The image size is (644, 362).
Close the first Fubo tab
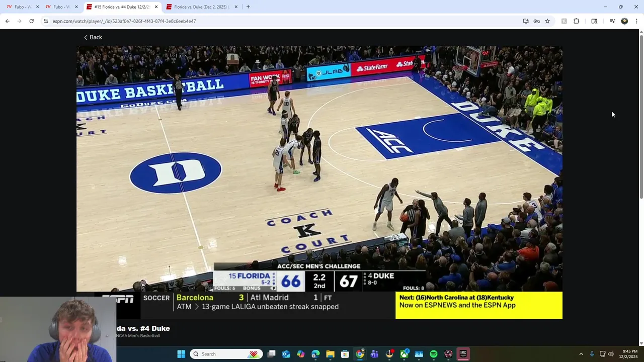click(x=37, y=7)
